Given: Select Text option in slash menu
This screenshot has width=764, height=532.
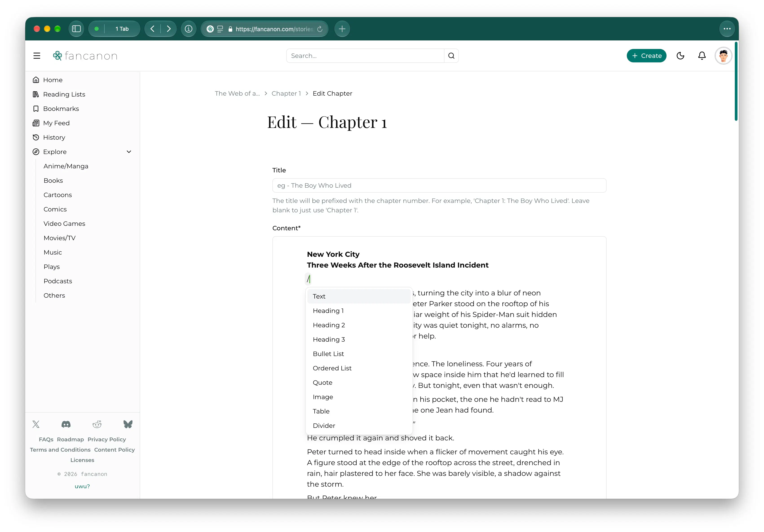Looking at the screenshot, I should 359,296.
